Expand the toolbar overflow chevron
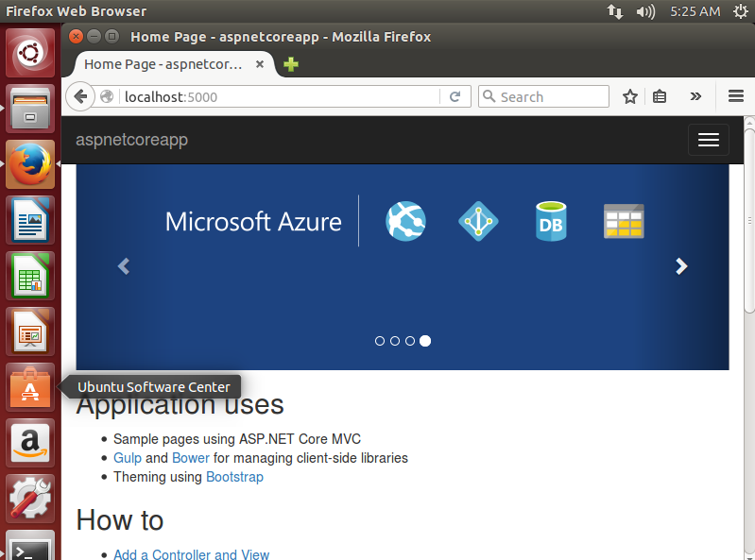This screenshot has height=560, width=755. click(695, 96)
